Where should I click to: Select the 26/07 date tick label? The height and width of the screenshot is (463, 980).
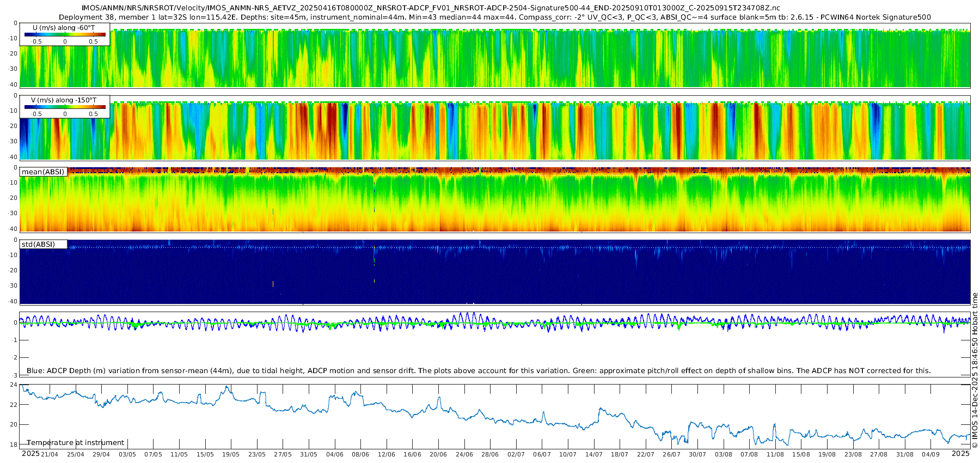point(671,454)
